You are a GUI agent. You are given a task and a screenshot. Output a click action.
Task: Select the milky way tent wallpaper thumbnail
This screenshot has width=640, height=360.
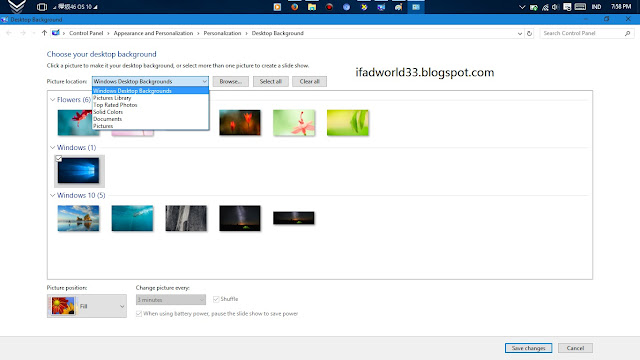(240, 218)
